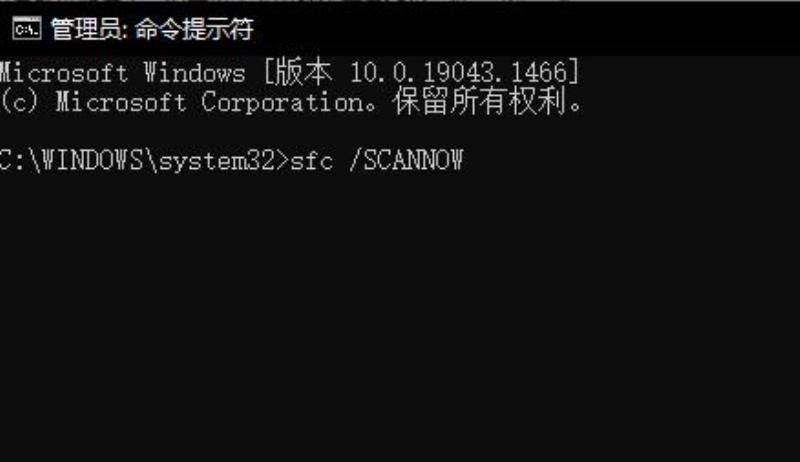Click the word Windows on the first line
This screenshot has width=800, height=462.
[194, 72]
